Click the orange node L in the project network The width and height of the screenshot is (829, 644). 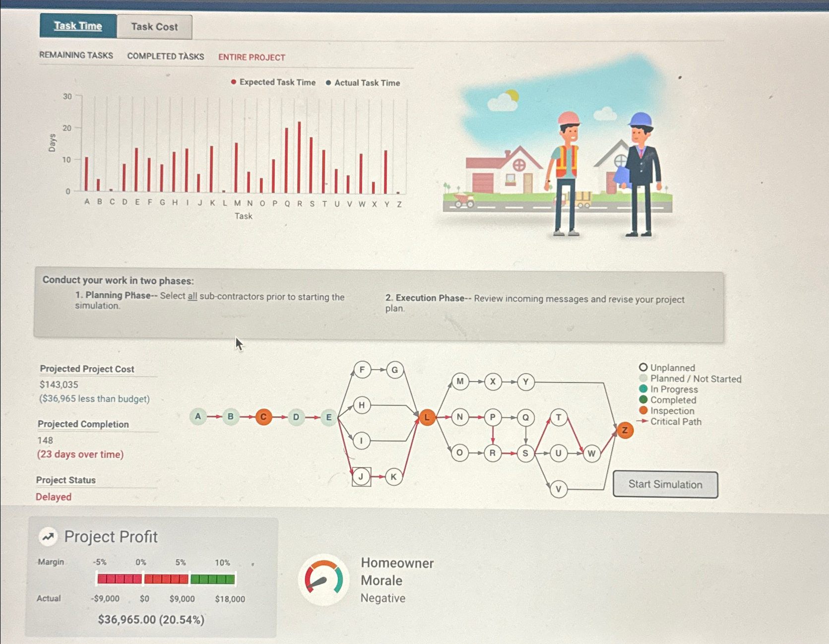pyautogui.click(x=426, y=418)
